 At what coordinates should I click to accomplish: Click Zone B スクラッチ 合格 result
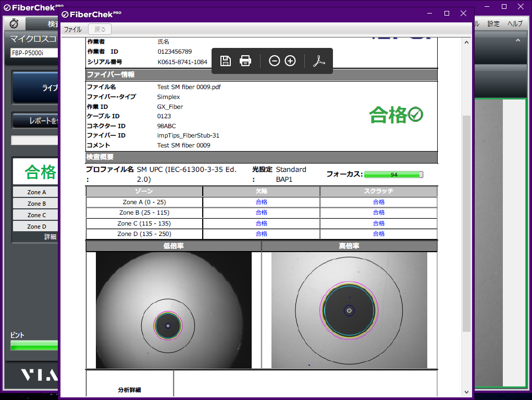(379, 213)
